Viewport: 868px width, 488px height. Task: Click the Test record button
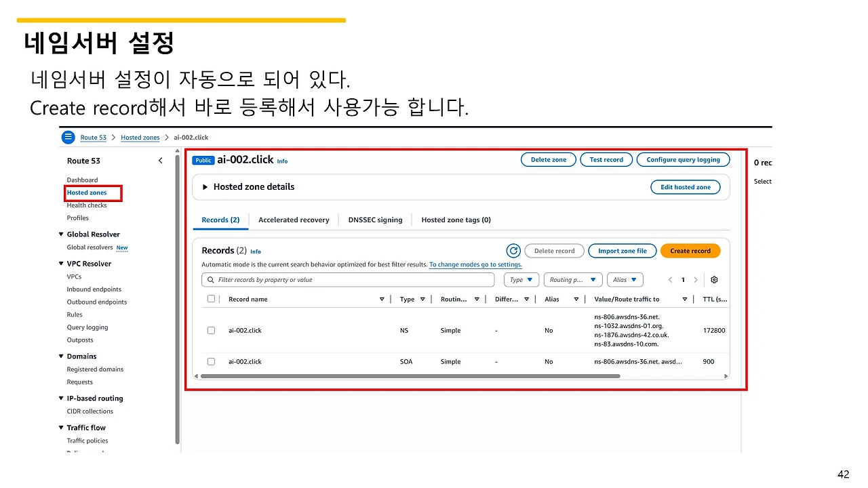point(606,160)
